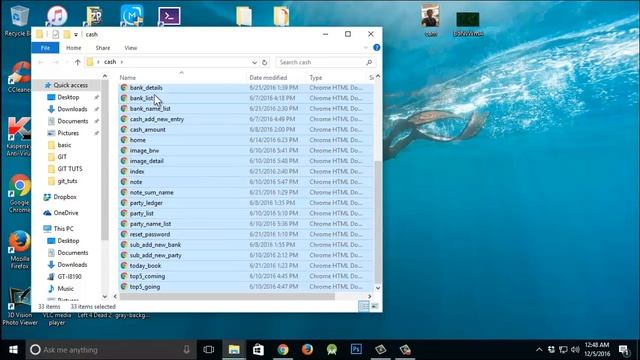This screenshot has width=640, height=360.
Task: Open OneDrive in the navigation pane
Action: click(66, 213)
